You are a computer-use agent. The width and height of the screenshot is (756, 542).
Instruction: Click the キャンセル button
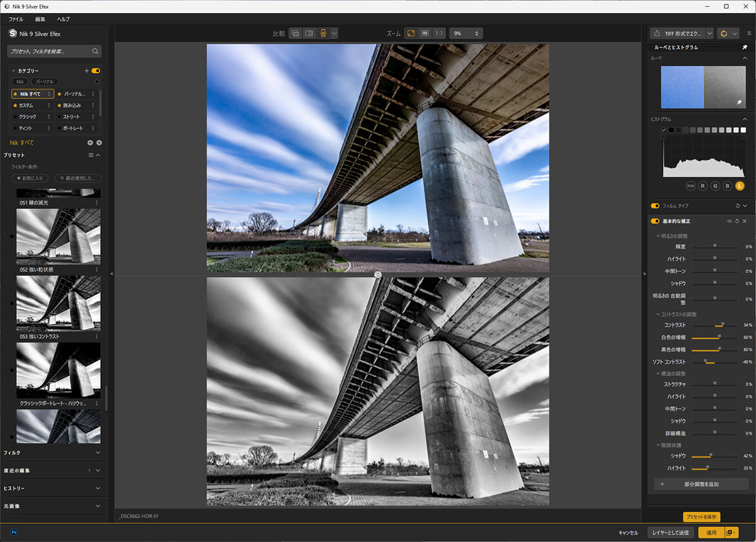[628, 533]
